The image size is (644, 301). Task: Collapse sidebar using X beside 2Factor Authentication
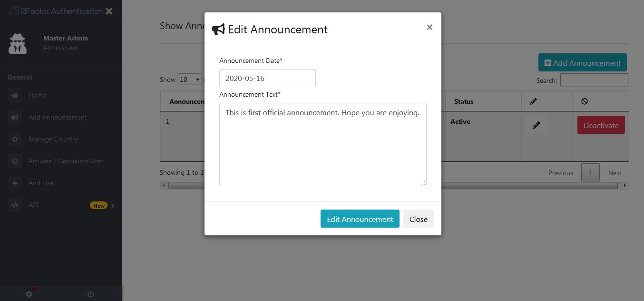coord(109,11)
